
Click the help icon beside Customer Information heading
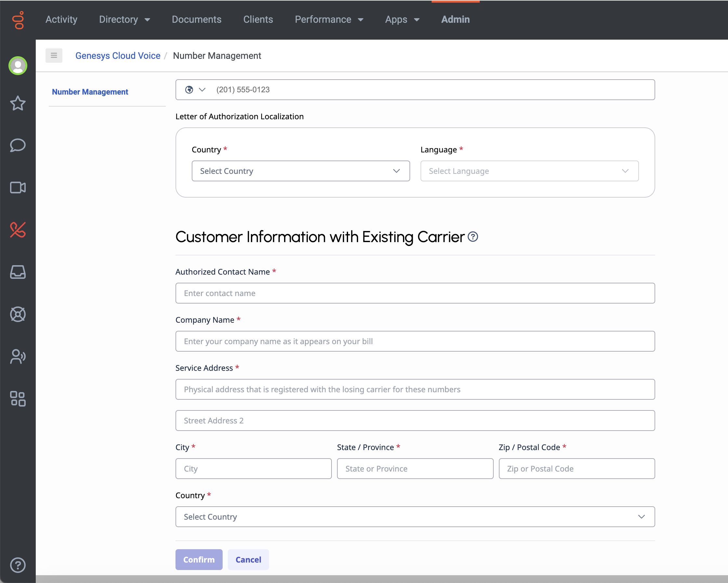tap(473, 237)
